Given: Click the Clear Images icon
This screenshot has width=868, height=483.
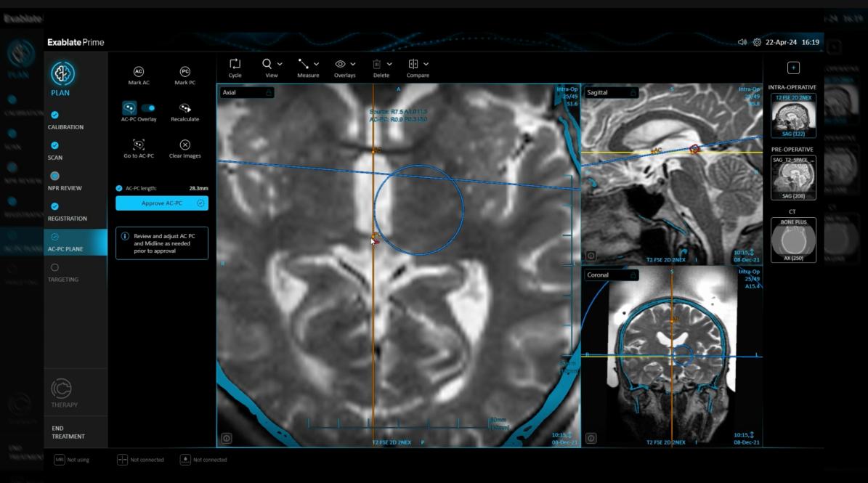Looking at the screenshot, I should 184,145.
